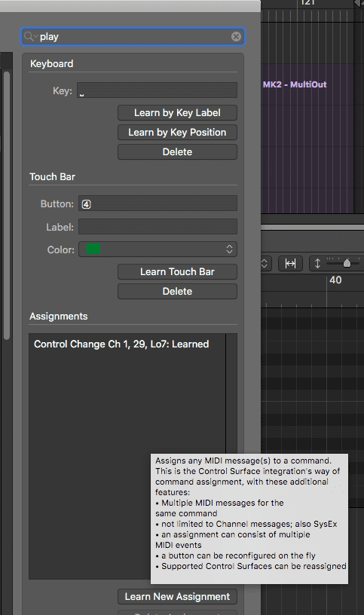Screen dimensions: 364x615
Task: Click the Learn Touch Bar button
Action: pos(177,271)
